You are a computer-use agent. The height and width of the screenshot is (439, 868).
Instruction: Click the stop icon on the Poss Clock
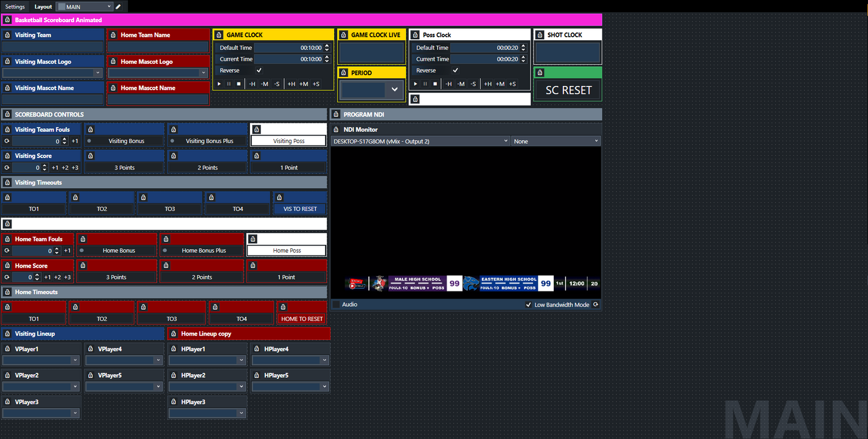[x=434, y=84]
